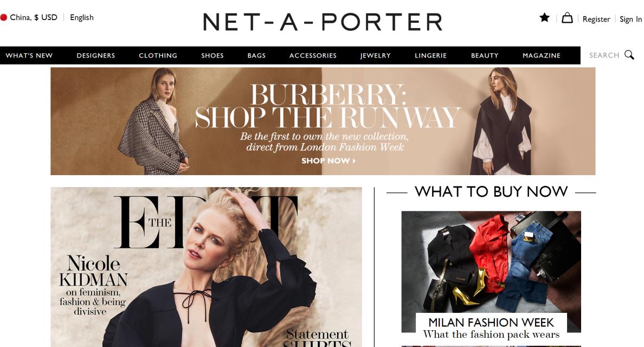644x347 pixels.
Task: Open the Nicole Kidman Edit cover
Action: tap(206, 267)
